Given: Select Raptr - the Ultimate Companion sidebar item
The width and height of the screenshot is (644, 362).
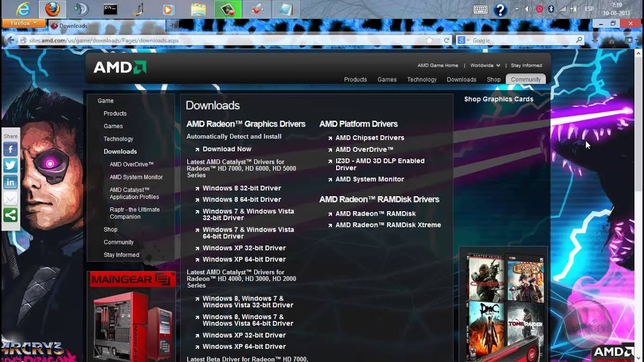Looking at the screenshot, I should click(135, 213).
